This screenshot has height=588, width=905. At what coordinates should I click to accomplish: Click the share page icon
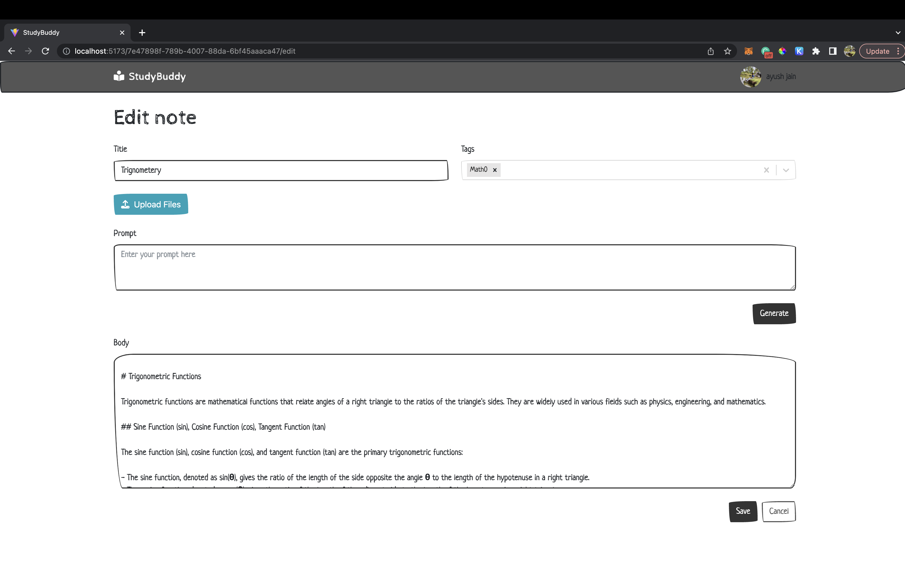tap(710, 51)
